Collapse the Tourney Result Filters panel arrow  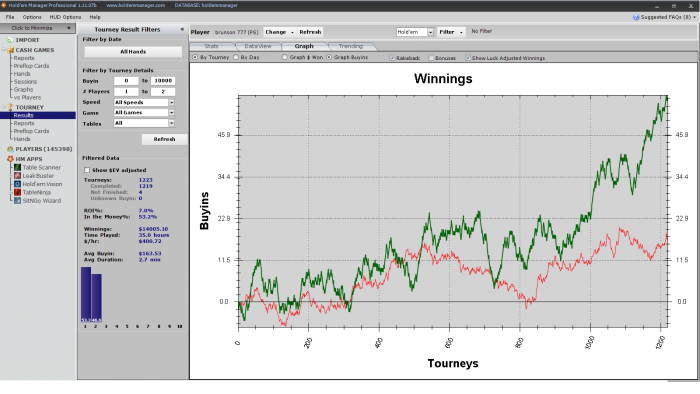182,29
